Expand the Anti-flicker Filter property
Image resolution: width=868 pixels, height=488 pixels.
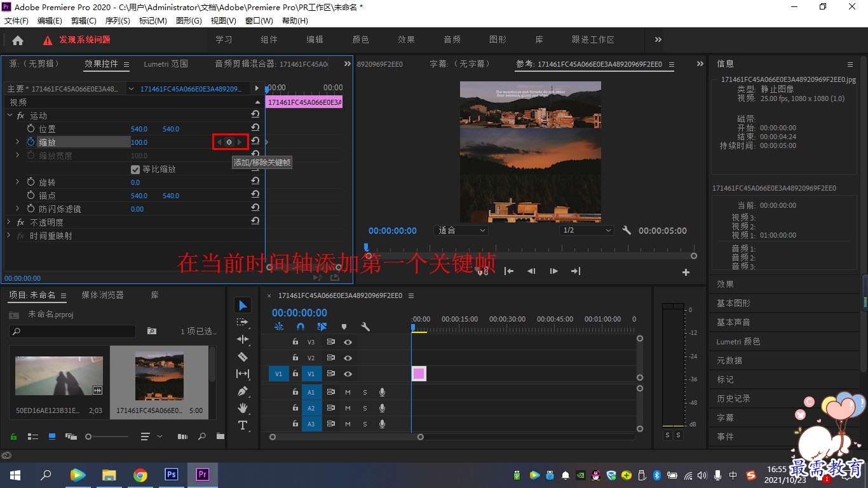[17, 208]
